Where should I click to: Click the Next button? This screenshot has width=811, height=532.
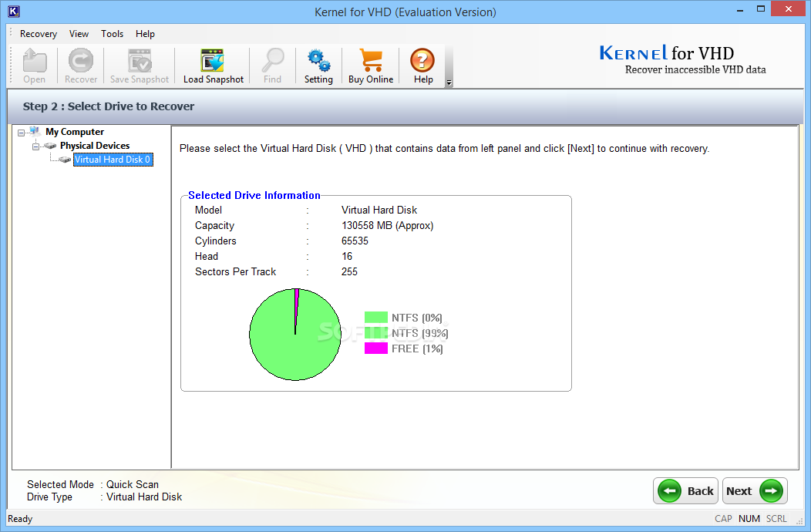pyautogui.click(x=755, y=490)
